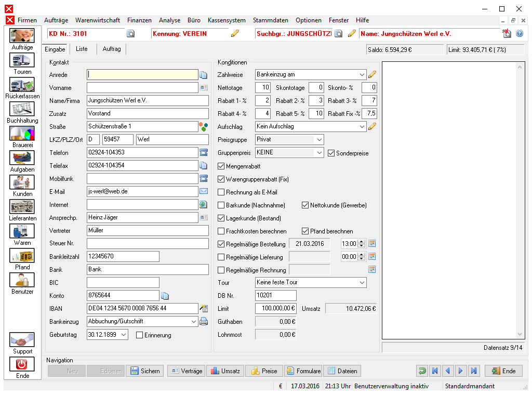The width and height of the screenshot is (532, 394).
Task: Click the map location icon beside Straße
Action: point(203,127)
